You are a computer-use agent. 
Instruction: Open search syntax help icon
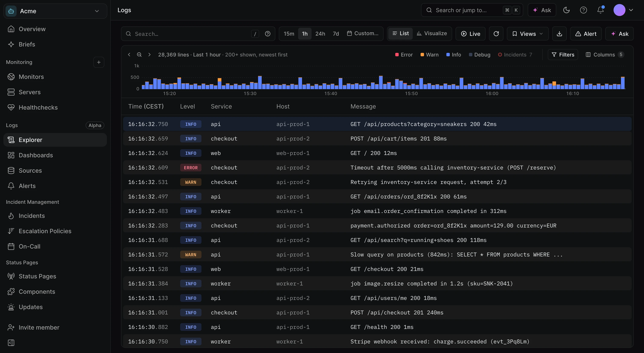point(267,34)
